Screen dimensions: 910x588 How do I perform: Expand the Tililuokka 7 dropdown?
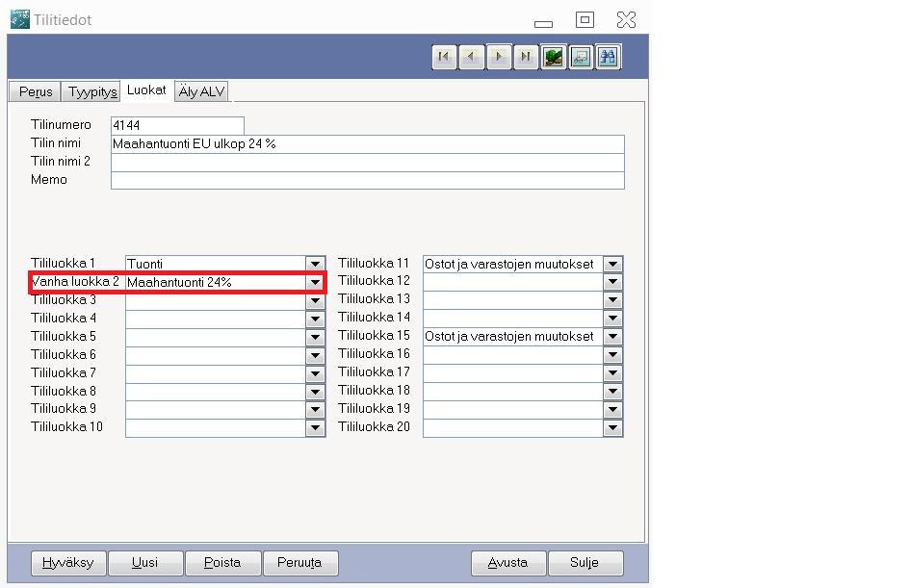pyautogui.click(x=315, y=373)
